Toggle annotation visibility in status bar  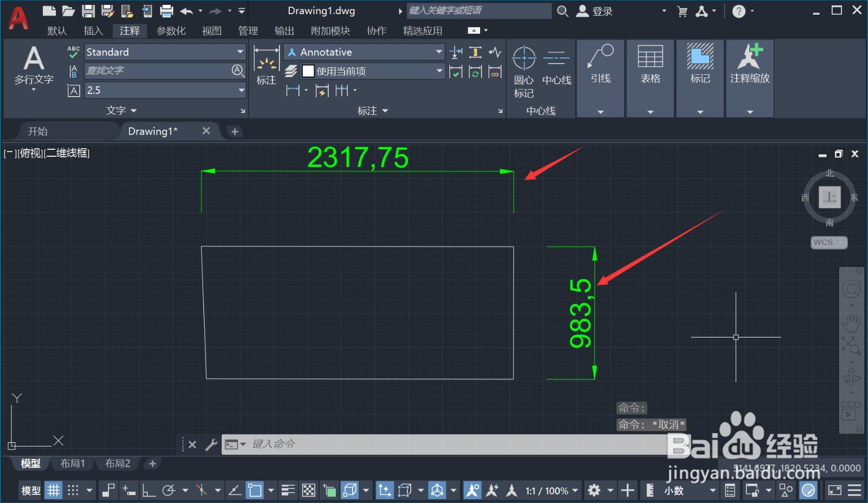pos(473,491)
